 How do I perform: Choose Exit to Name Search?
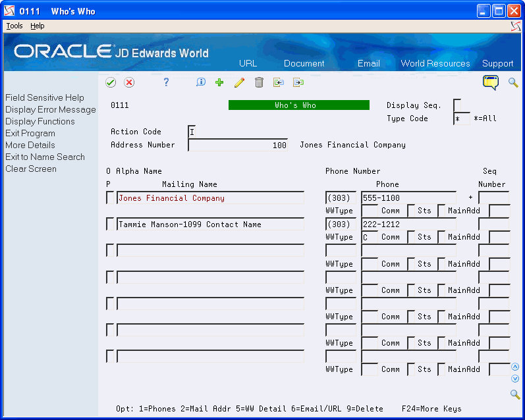click(x=45, y=157)
